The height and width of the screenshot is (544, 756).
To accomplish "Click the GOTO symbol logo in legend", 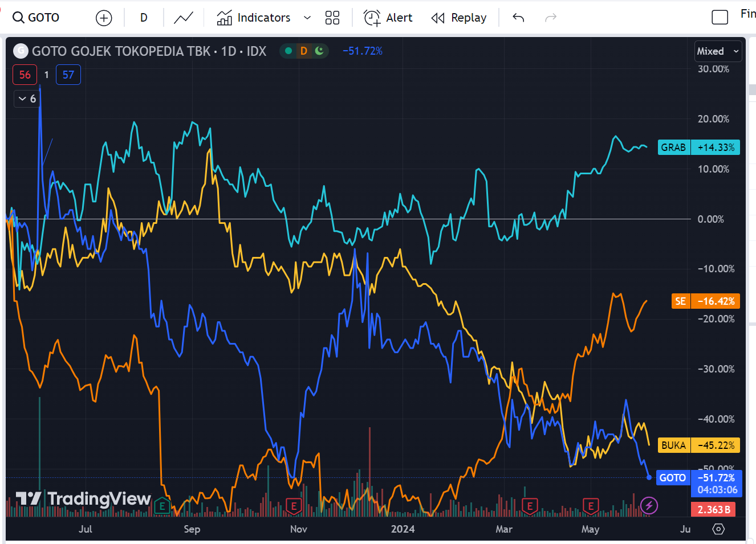I will coord(21,51).
